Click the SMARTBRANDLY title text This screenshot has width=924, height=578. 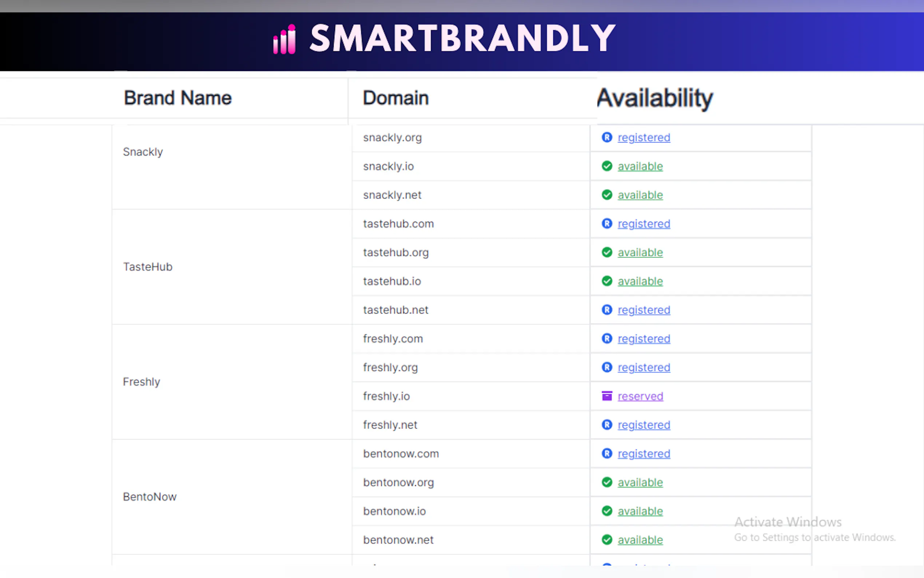tap(462, 38)
